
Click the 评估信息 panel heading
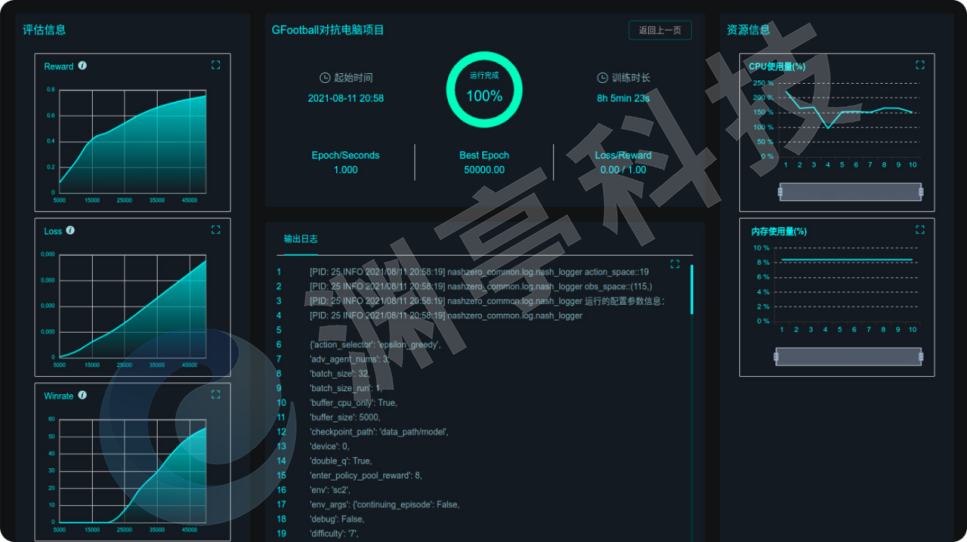[x=44, y=30]
